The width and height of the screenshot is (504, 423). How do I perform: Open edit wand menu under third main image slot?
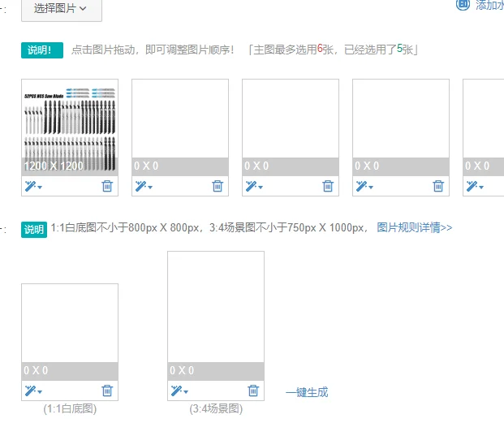pos(254,186)
